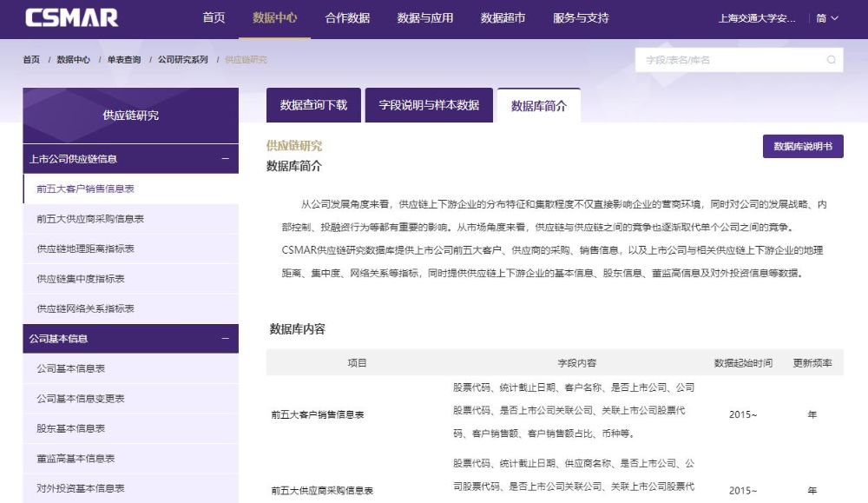Open 服务与支持 in top navigation
Viewport: 868px width, 503px height.
click(x=581, y=17)
